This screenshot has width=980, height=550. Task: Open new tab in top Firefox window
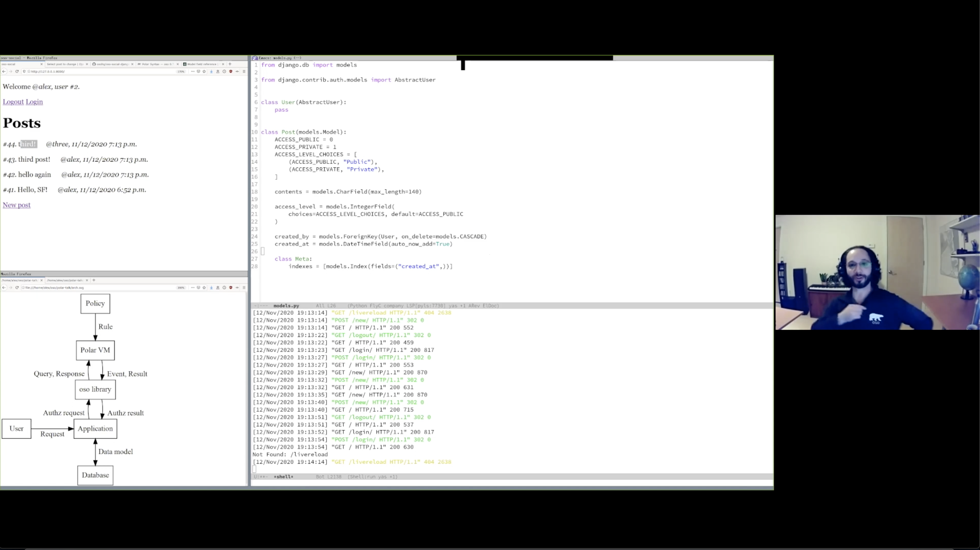[x=230, y=64]
